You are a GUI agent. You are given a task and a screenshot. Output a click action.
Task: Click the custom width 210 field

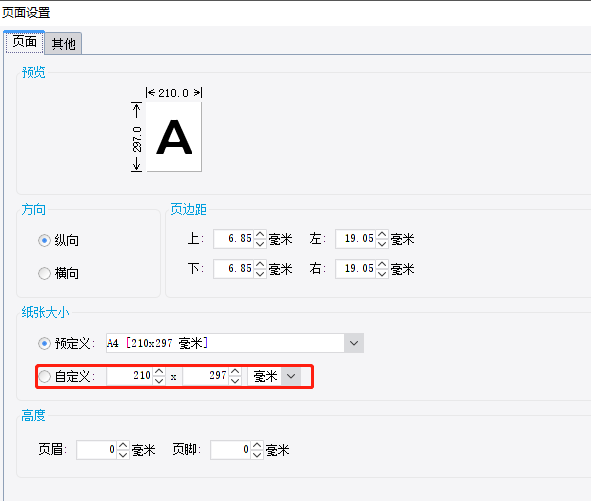pos(130,376)
